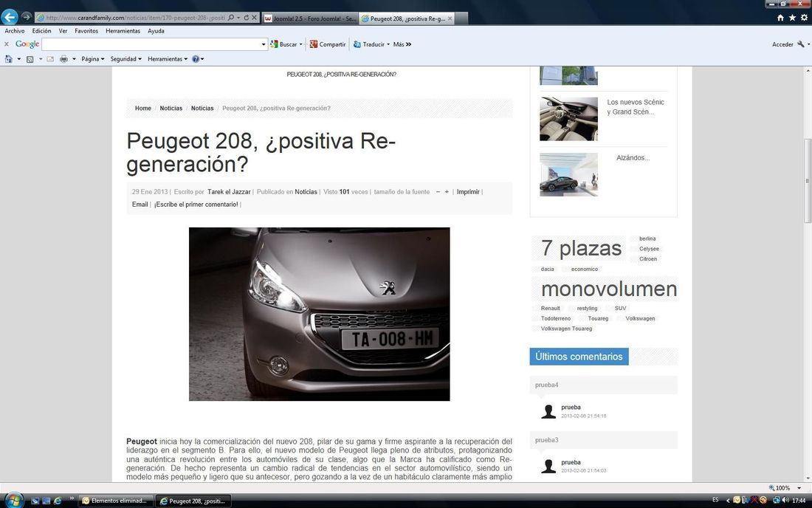The image size is (812, 508).
Task: Open the Archivo menu
Action: (15, 31)
